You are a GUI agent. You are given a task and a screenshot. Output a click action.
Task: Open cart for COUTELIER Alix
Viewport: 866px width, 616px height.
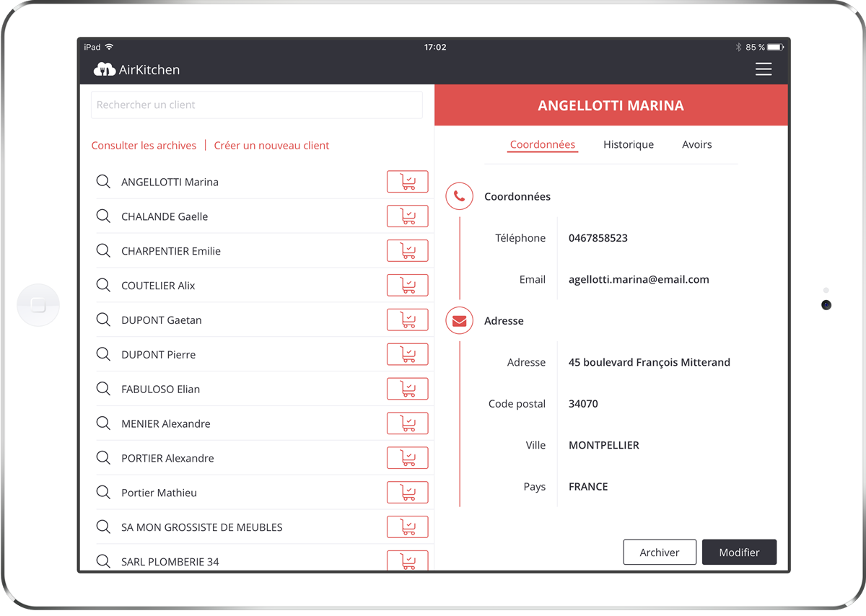tap(407, 286)
